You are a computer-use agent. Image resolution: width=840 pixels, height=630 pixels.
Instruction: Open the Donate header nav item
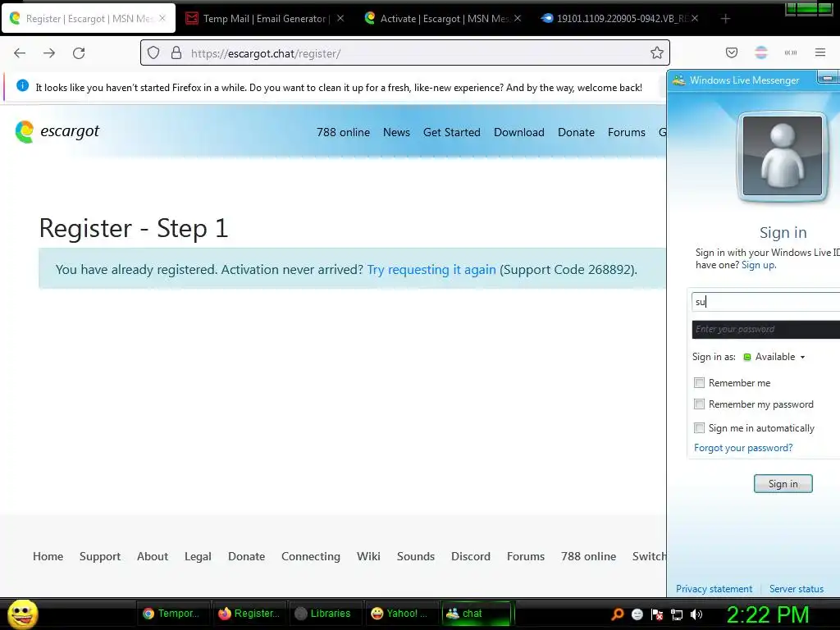[x=576, y=132]
